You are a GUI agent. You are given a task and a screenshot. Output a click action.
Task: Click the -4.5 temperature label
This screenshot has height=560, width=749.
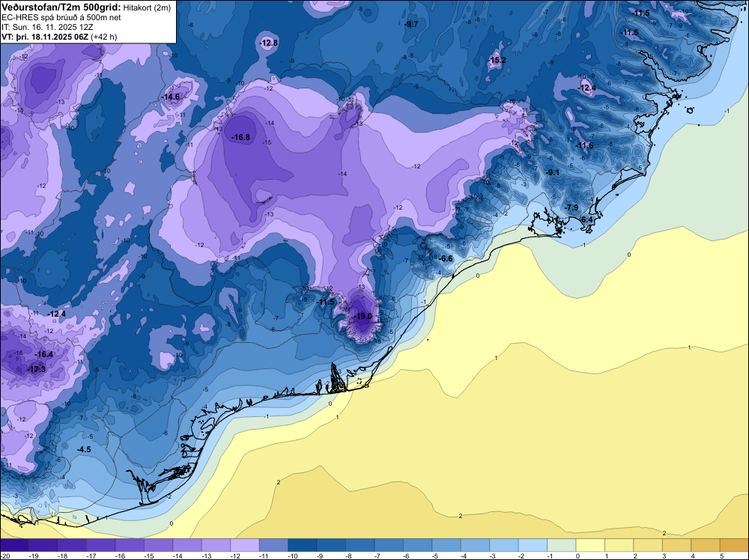(84, 450)
